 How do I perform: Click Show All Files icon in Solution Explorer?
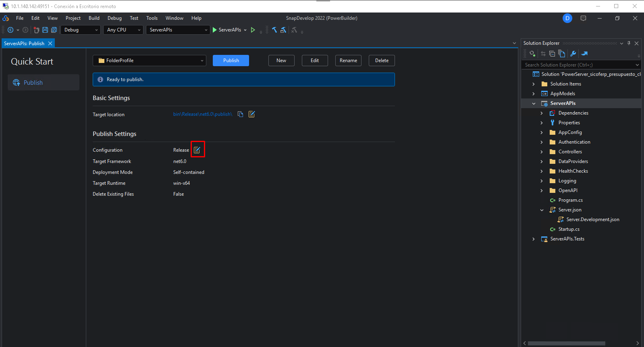click(562, 54)
